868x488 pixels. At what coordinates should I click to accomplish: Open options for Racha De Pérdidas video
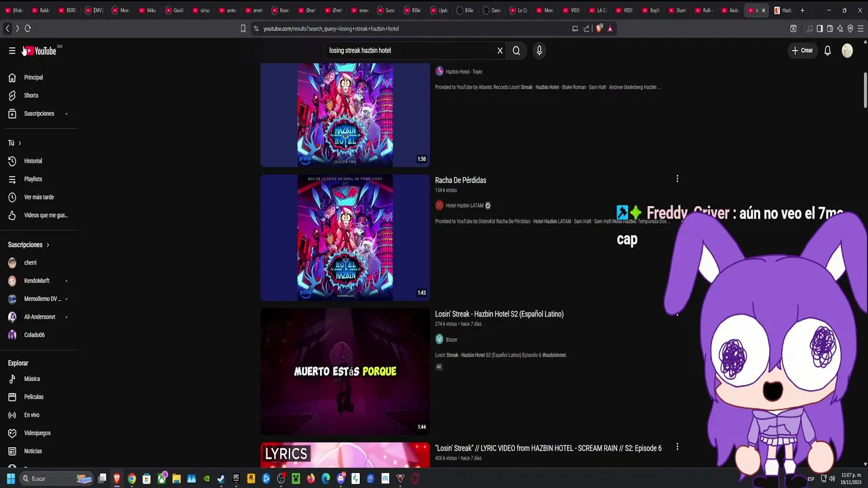point(677,179)
